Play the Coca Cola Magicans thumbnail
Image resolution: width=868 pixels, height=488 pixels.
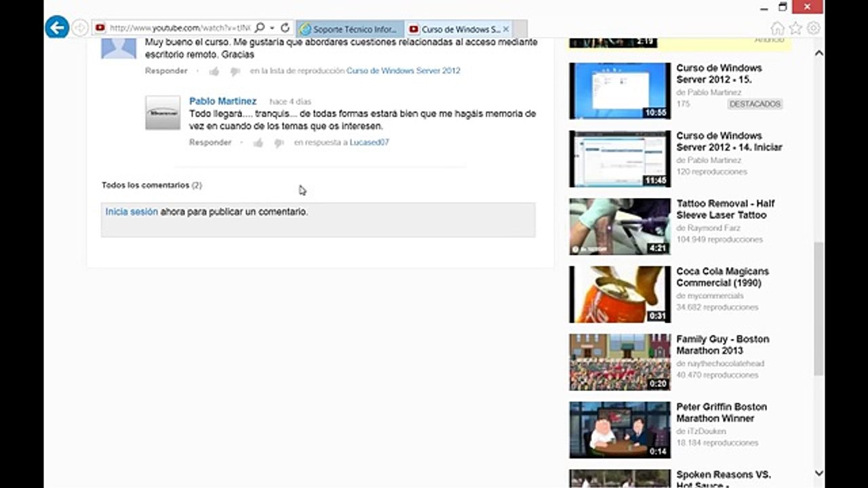tap(620, 294)
